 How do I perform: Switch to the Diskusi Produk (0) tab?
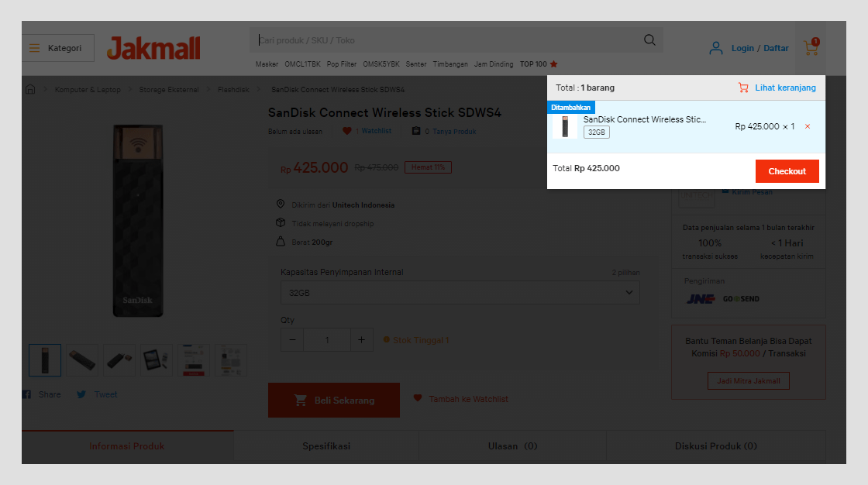(x=716, y=446)
